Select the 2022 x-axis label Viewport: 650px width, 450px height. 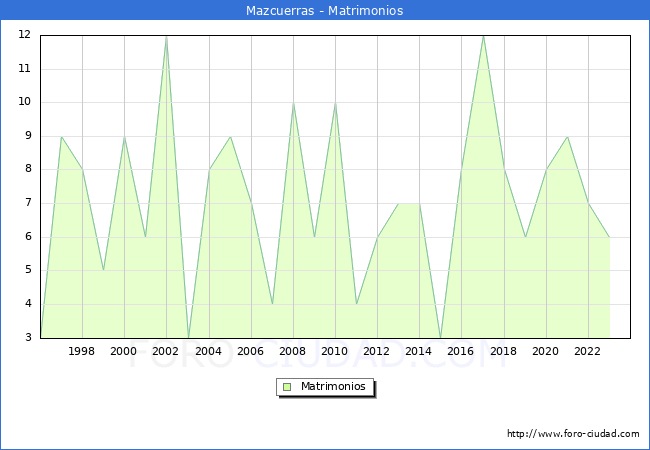click(587, 351)
